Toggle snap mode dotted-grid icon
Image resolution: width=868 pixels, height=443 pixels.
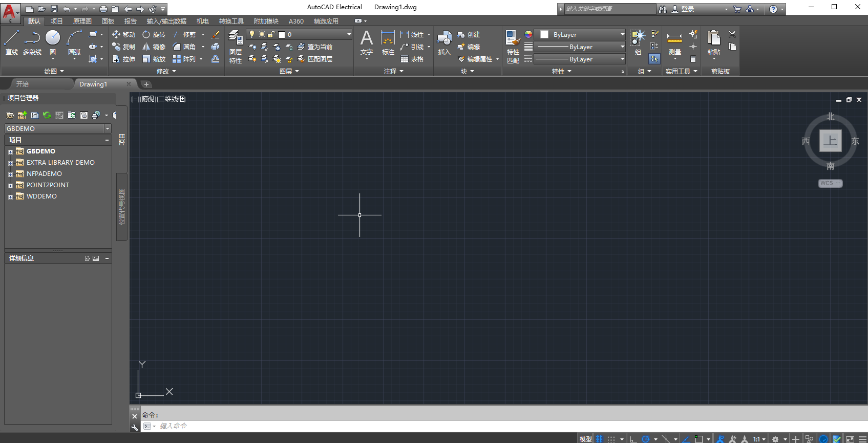coord(612,439)
